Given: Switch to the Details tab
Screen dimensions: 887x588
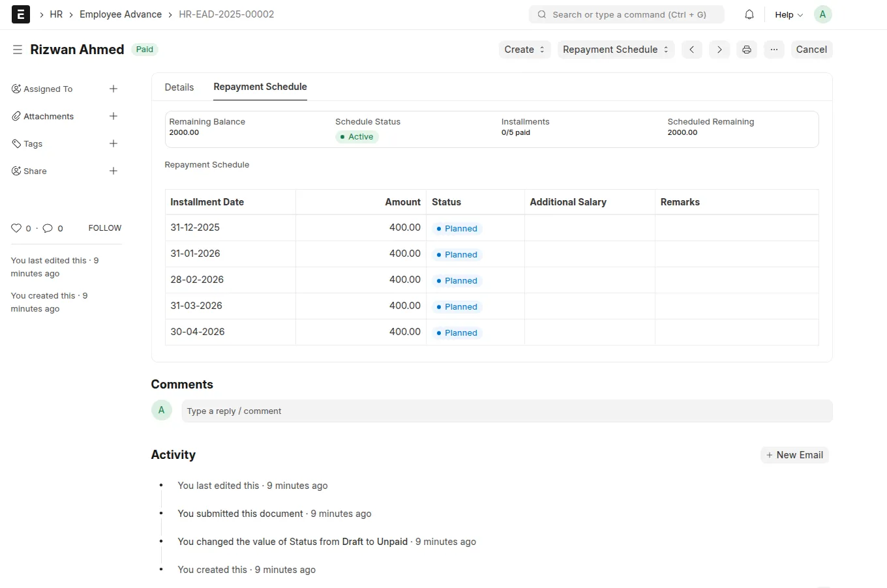Looking at the screenshot, I should (179, 87).
